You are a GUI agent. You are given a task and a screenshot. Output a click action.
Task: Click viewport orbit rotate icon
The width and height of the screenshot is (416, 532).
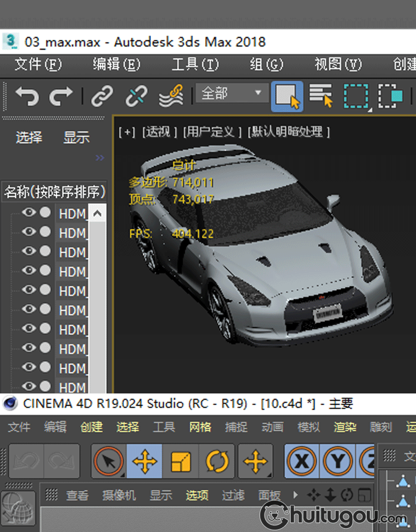pos(347,495)
